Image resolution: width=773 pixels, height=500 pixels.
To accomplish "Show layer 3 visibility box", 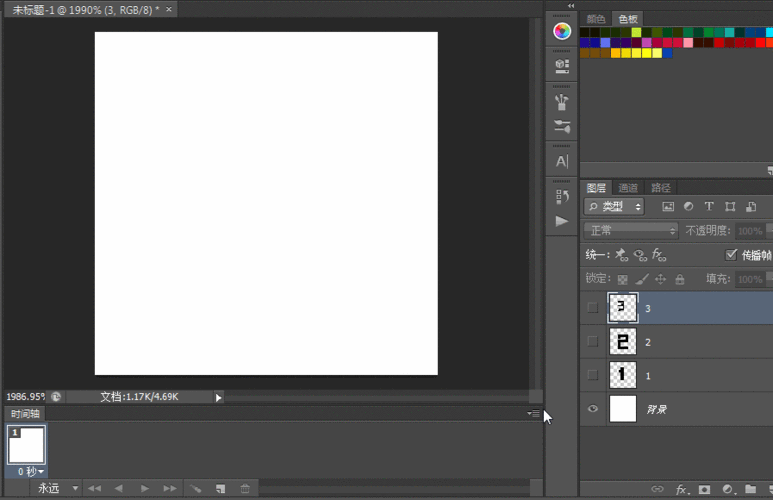I will (593, 308).
